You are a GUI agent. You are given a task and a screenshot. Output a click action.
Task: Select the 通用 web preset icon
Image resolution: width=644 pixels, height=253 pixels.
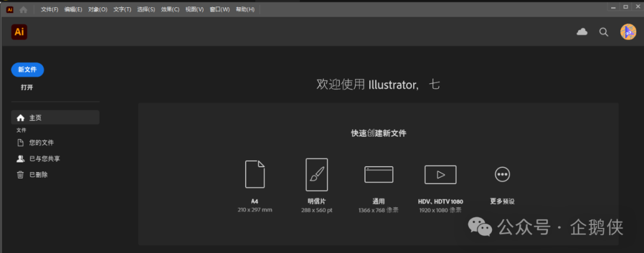coord(379,174)
